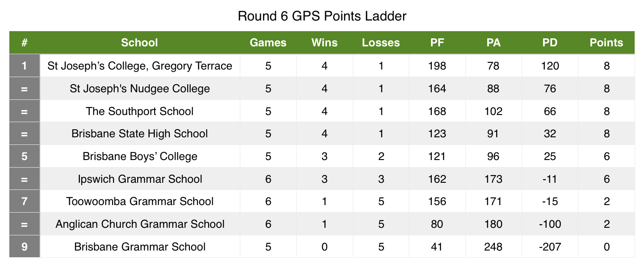644x263 pixels.
Task: Select the Games column header
Action: pyautogui.click(x=268, y=43)
